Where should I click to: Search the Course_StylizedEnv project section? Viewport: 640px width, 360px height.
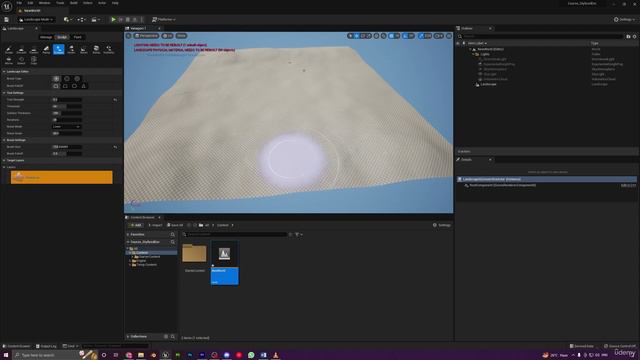coord(173,242)
